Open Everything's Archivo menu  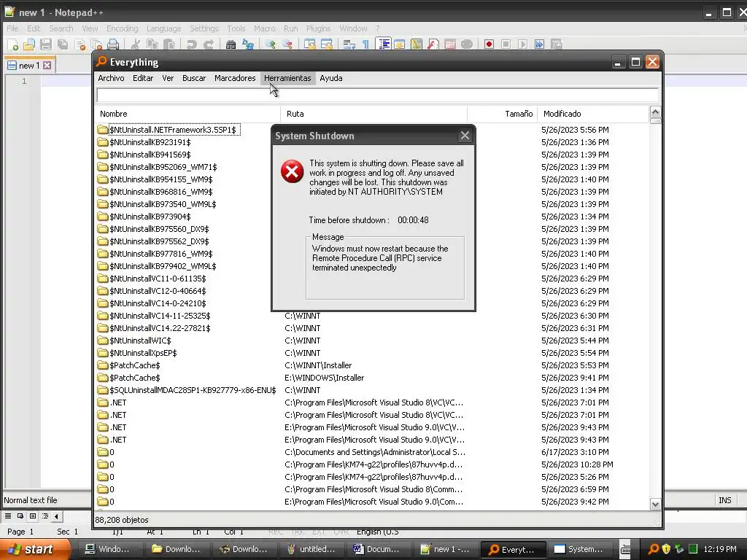tap(111, 78)
